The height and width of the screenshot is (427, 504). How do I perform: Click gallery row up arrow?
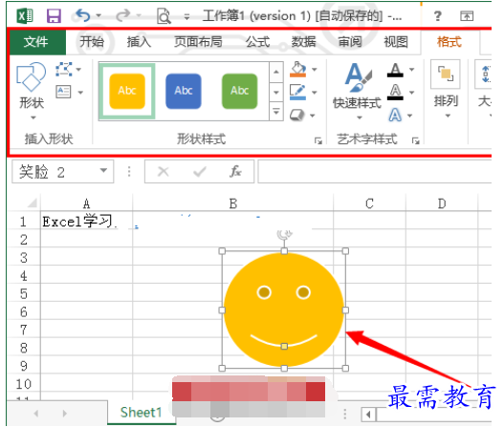tap(276, 72)
